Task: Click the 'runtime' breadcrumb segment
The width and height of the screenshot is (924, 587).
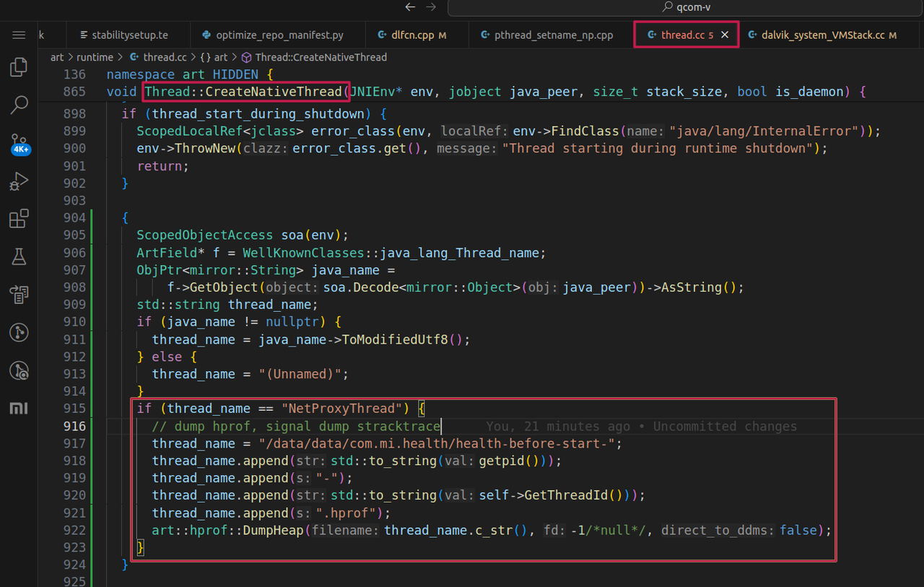Action: tap(95, 57)
